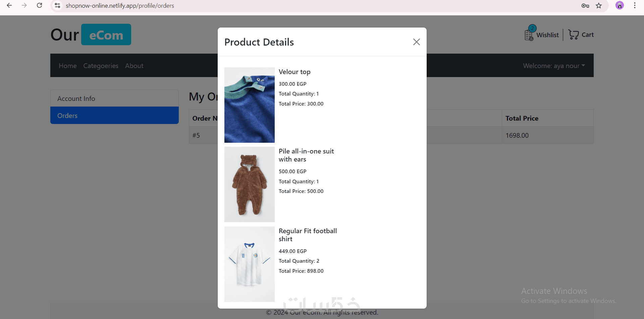The image size is (644, 319).
Task: Open the Wishlist icon
Action: click(529, 35)
